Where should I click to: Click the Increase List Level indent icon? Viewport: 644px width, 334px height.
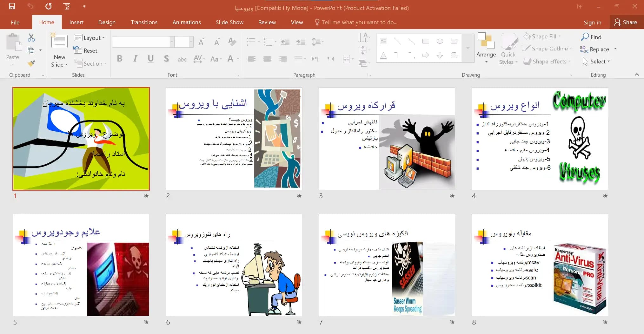tap(300, 42)
